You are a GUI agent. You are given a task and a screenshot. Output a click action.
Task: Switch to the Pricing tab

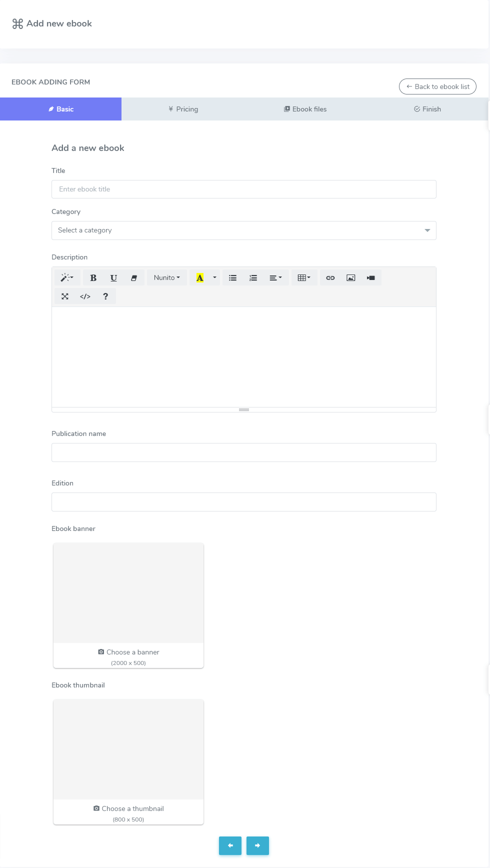pos(183,109)
